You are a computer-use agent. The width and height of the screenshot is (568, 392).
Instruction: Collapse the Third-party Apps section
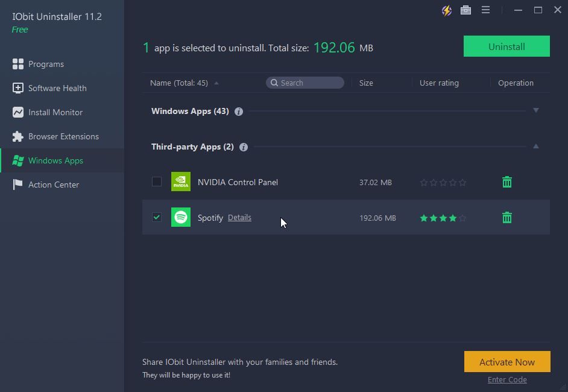coord(535,147)
